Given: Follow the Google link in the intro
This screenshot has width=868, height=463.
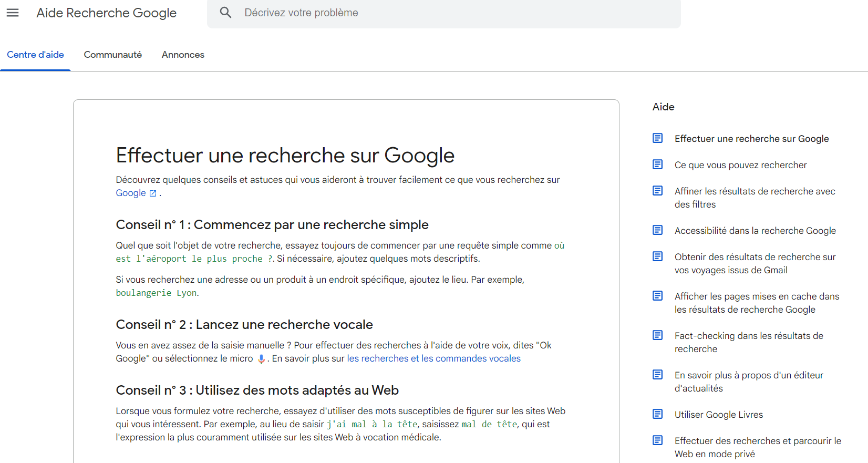Looking at the screenshot, I should (131, 193).
